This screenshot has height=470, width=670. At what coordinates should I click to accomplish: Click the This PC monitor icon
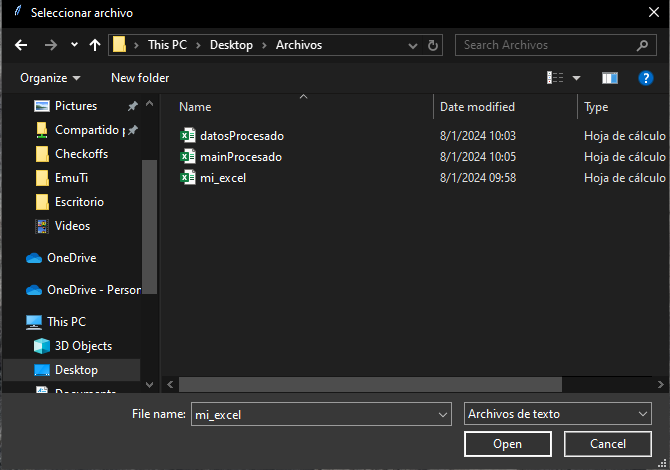[x=34, y=322]
